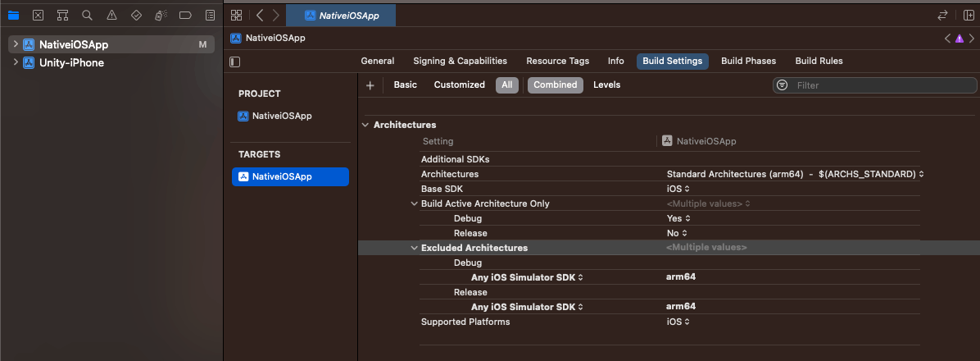Go back with the left arrow
The image size is (980, 361).
(x=260, y=15)
